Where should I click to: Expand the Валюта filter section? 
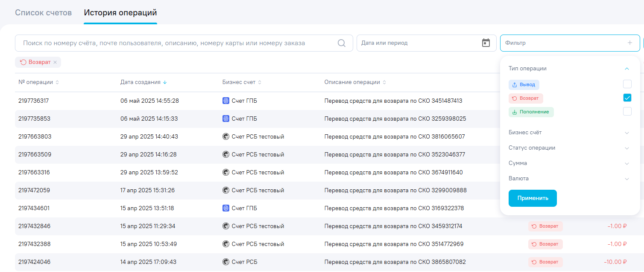click(x=627, y=179)
